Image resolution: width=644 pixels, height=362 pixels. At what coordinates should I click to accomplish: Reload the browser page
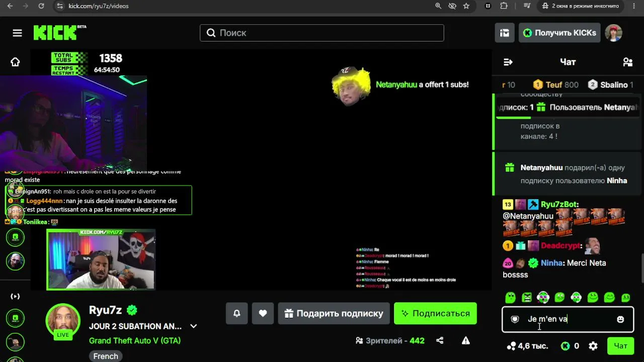tap(41, 6)
